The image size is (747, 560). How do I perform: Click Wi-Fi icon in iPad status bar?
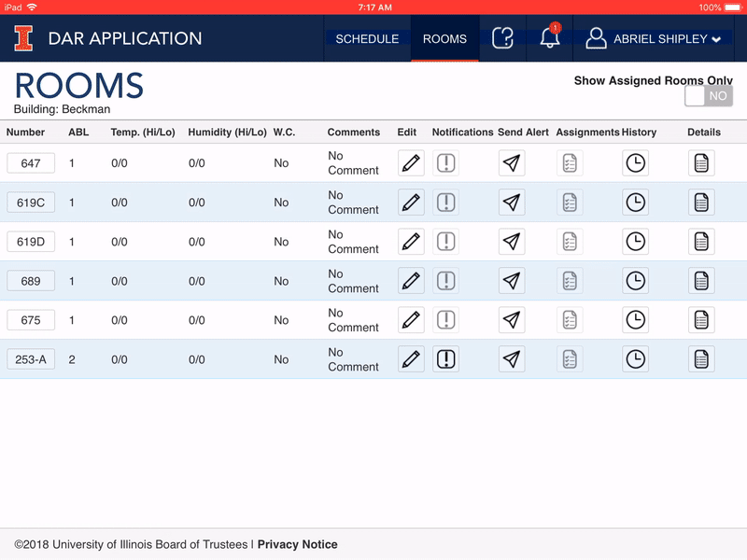32,7
